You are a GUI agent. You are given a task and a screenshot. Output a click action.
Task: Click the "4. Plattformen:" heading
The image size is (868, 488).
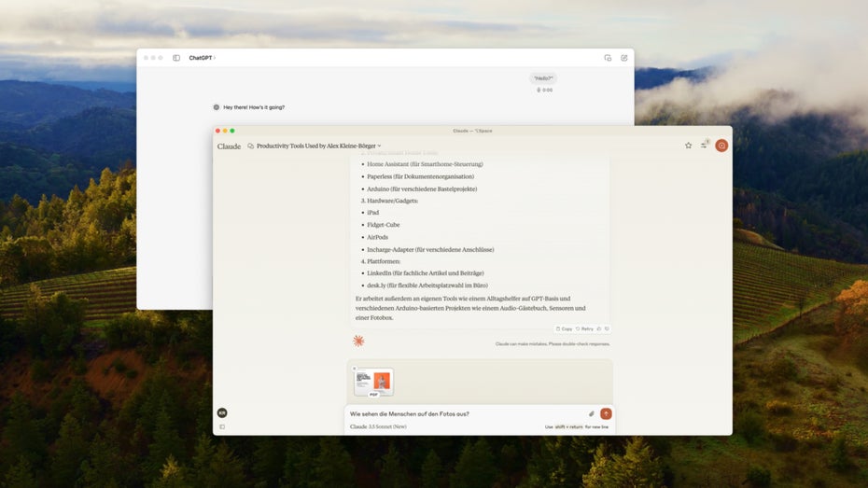click(x=381, y=261)
